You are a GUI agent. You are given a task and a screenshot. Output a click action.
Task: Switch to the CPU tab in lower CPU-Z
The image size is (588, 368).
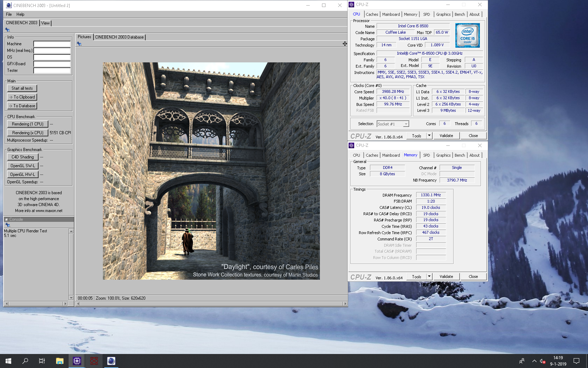(x=356, y=155)
